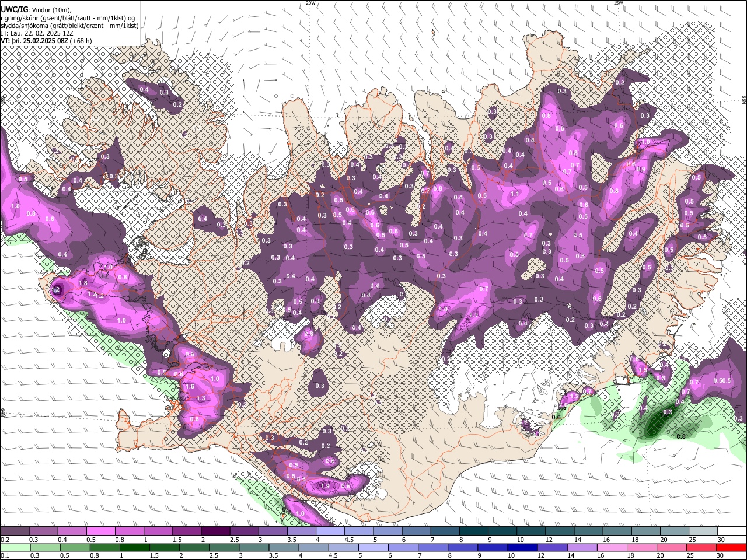Click the '1.1' precipitation value on map
Viewport: 747px width, 560px height.
515,194
